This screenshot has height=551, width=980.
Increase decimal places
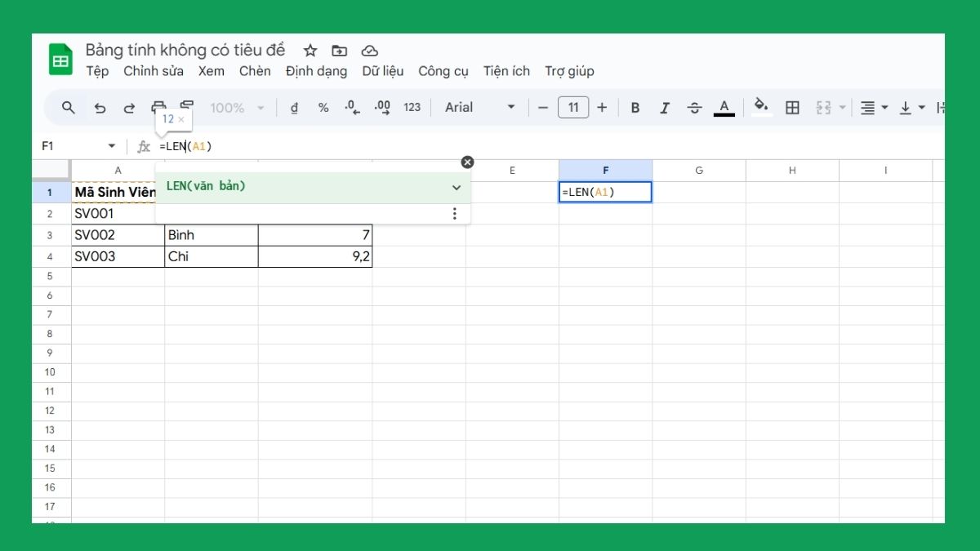(x=381, y=108)
